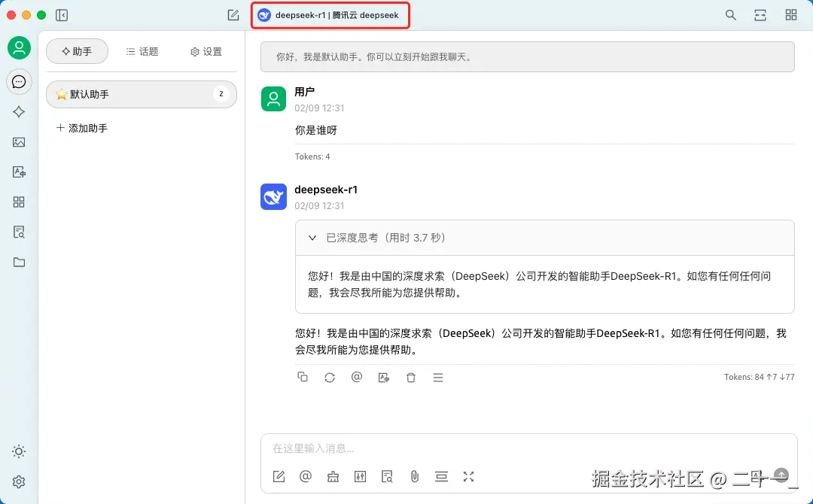Open the reply's more options menu icon
The width and height of the screenshot is (813, 504).
(438, 378)
